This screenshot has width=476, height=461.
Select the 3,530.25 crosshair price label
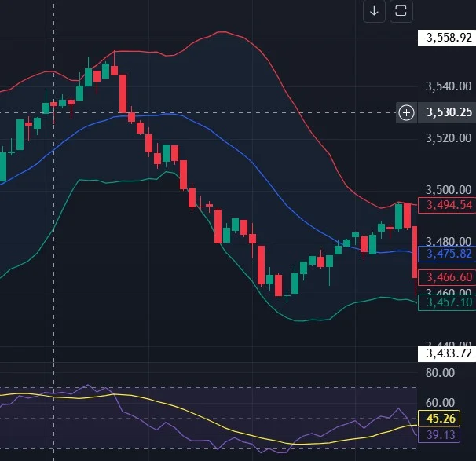point(447,112)
